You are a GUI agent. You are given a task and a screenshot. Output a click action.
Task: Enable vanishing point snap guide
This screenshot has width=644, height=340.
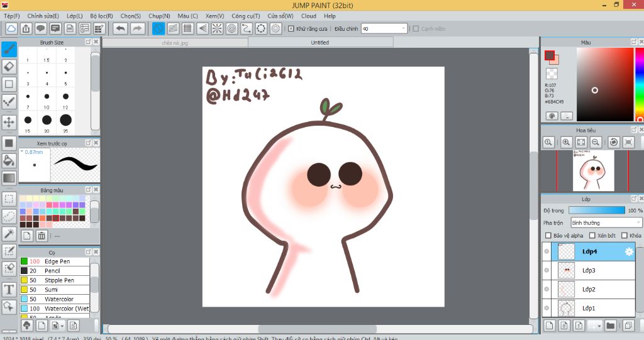pyautogui.click(x=203, y=28)
